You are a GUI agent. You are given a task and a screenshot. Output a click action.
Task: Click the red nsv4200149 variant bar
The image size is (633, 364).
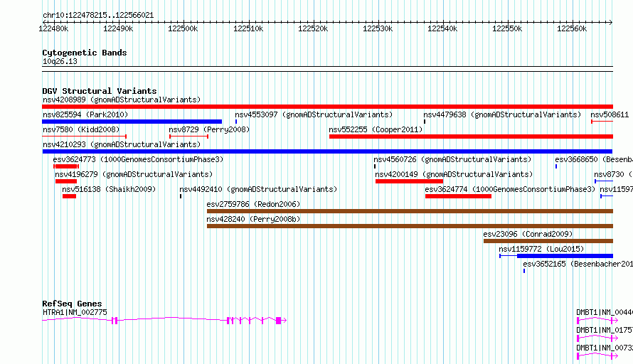click(409, 181)
